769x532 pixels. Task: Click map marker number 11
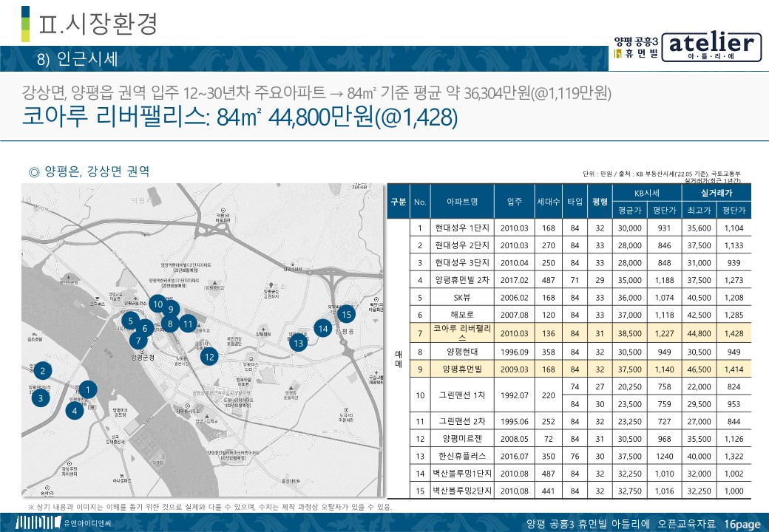(x=188, y=324)
